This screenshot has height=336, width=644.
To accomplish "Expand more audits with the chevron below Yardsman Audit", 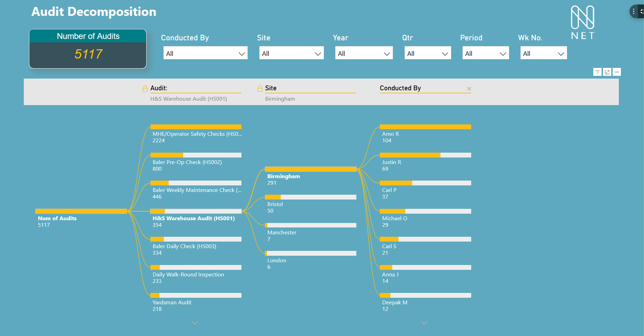I will click(x=195, y=323).
